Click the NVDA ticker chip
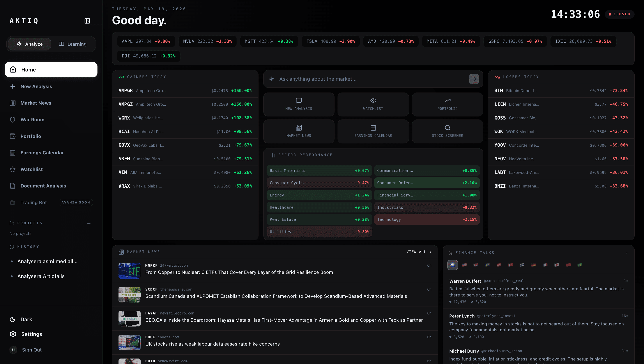 [x=207, y=41]
